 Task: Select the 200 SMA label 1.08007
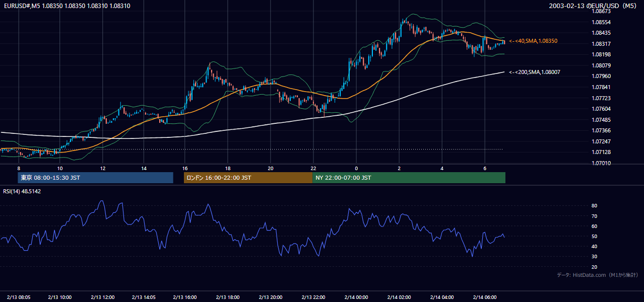(534, 72)
